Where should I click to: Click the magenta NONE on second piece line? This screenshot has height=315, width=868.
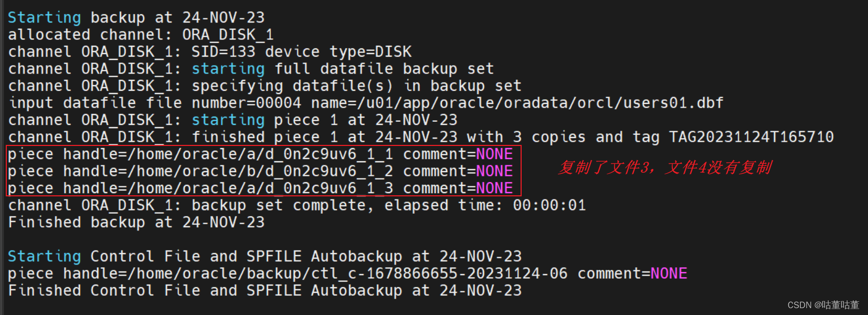pos(494,171)
